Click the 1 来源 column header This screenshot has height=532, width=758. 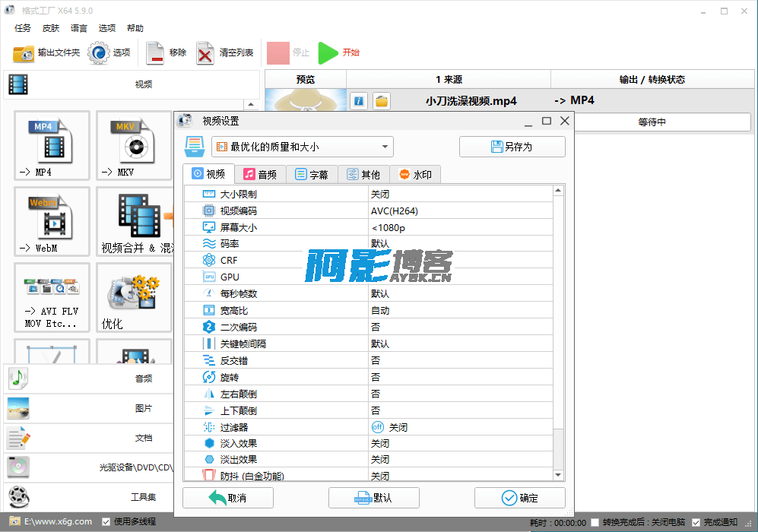(x=449, y=79)
